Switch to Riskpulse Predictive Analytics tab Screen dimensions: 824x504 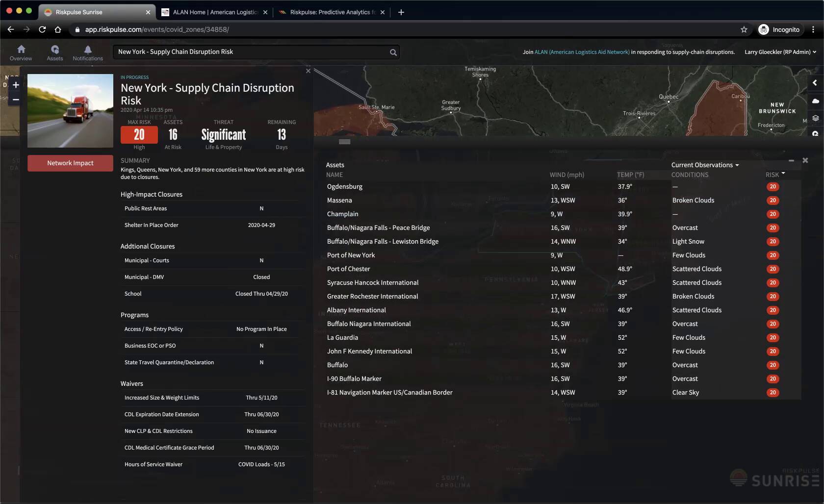[x=330, y=12]
